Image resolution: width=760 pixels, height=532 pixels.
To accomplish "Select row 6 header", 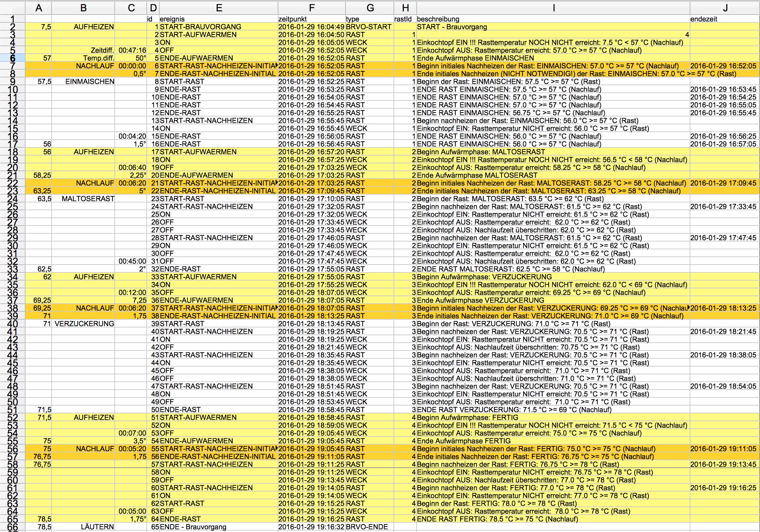I will [12, 58].
